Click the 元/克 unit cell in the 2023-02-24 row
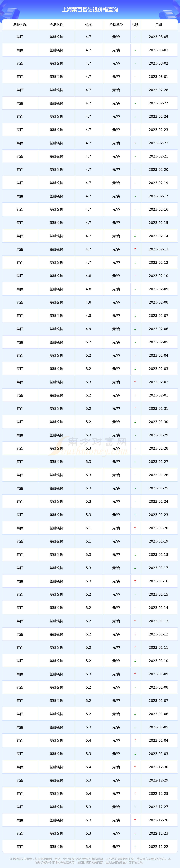Image resolution: width=180 pixels, height=868 pixels. pos(116,117)
